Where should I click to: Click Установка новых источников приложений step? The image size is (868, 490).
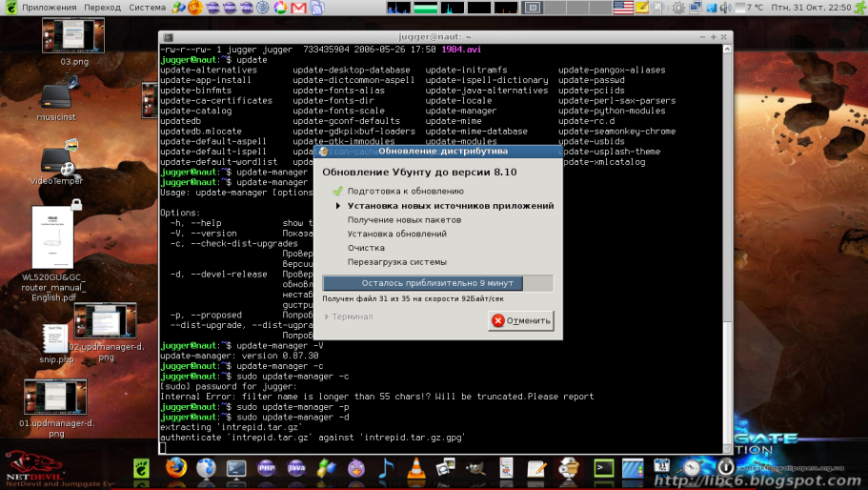(451, 205)
